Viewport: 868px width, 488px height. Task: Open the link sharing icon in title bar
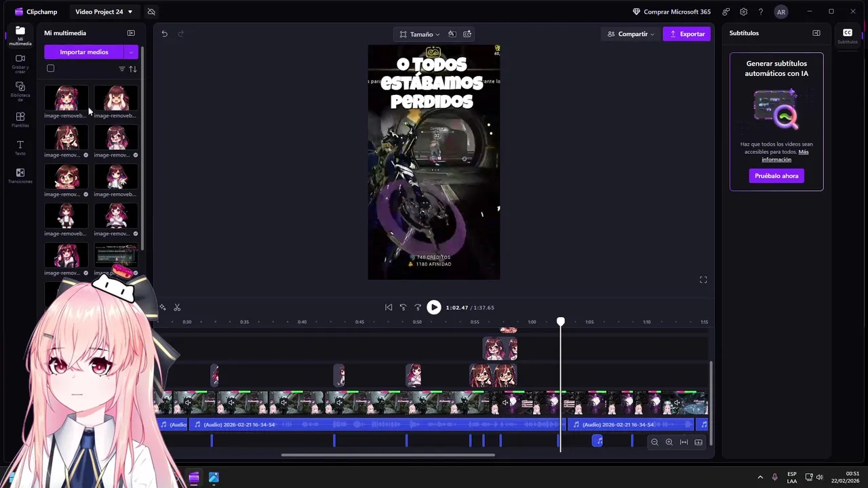click(x=726, y=12)
